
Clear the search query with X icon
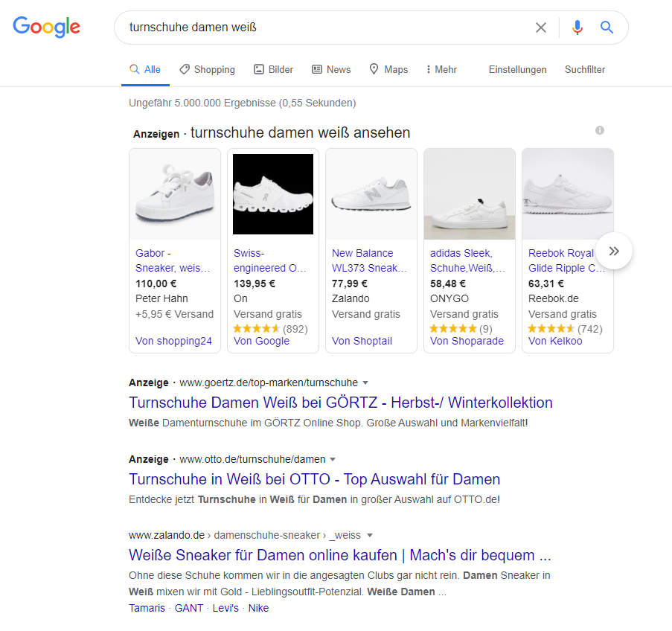point(541,28)
